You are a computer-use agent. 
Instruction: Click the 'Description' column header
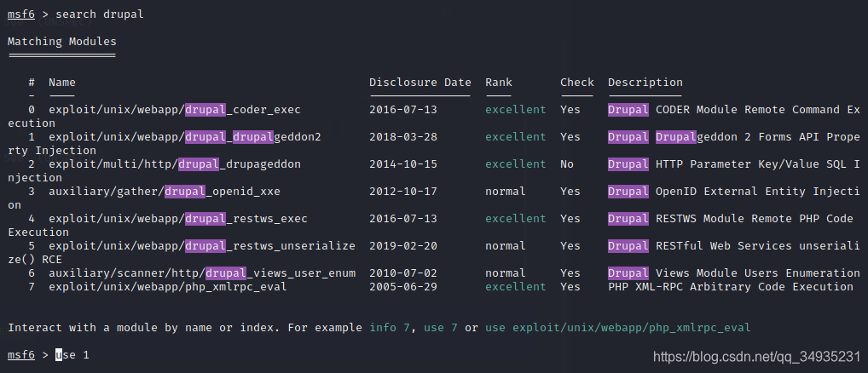[x=645, y=83]
